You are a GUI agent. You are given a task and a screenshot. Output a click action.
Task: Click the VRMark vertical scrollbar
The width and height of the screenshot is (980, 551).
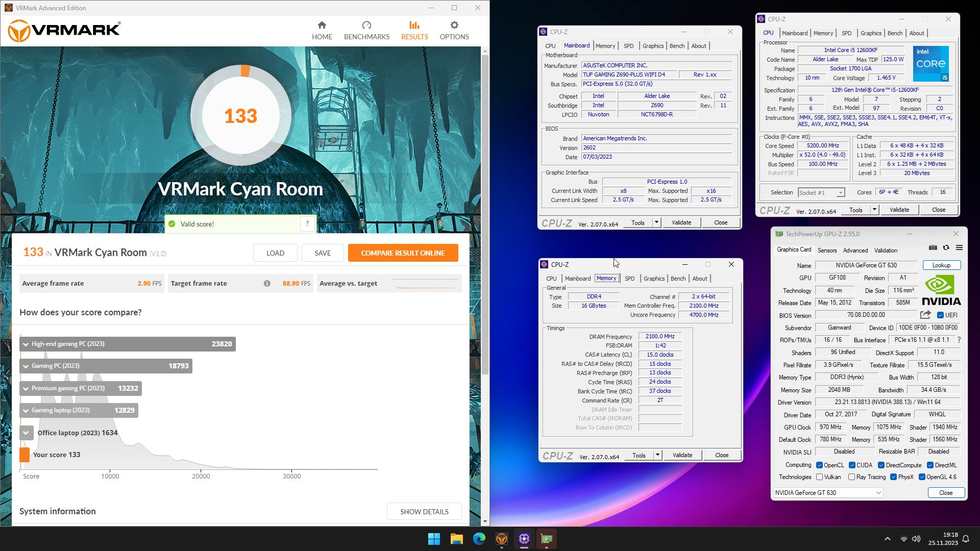pos(485,214)
